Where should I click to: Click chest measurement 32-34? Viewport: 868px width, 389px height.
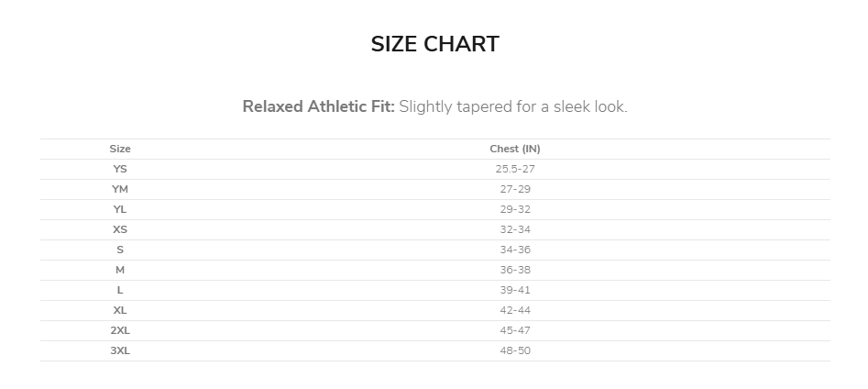(514, 229)
